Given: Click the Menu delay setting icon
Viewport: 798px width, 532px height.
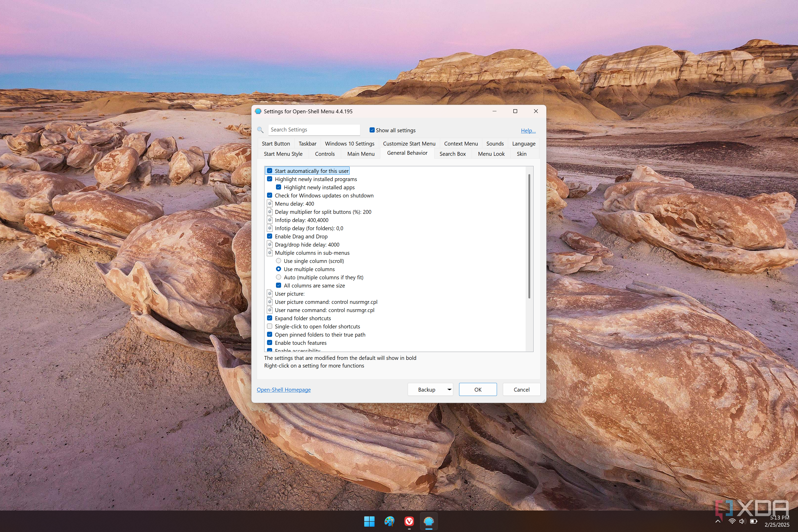Looking at the screenshot, I should coord(270,204).
